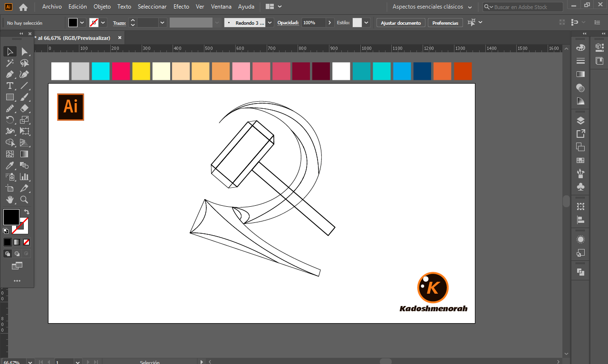Open the Layers panel icon

pos(580,120)
